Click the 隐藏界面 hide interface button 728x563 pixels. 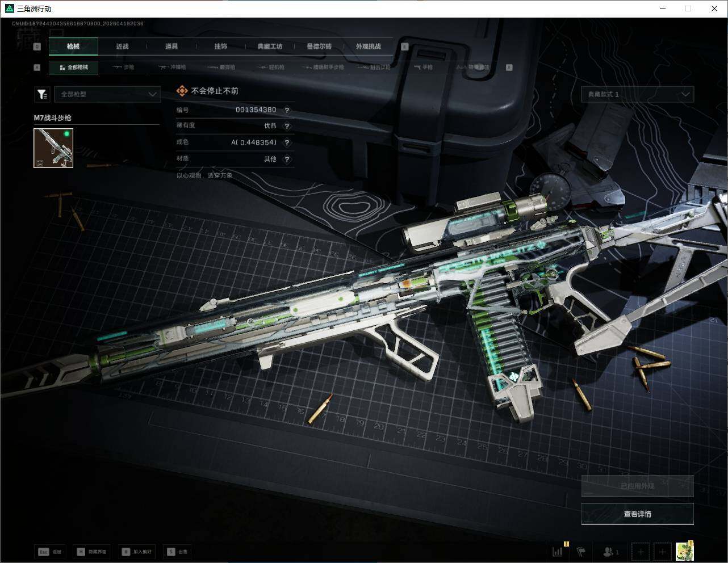(x=92, y=552)
